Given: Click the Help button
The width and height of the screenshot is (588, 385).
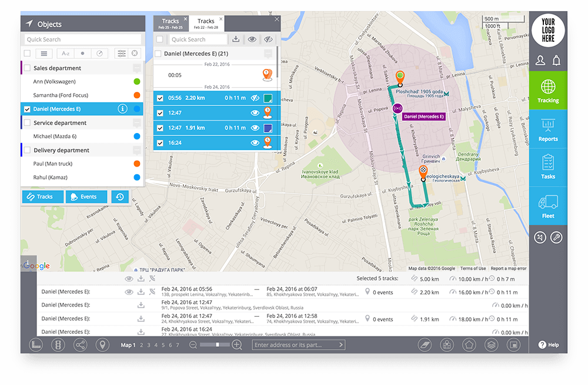Looking at the screenshot, I should [x=548, y=344].
